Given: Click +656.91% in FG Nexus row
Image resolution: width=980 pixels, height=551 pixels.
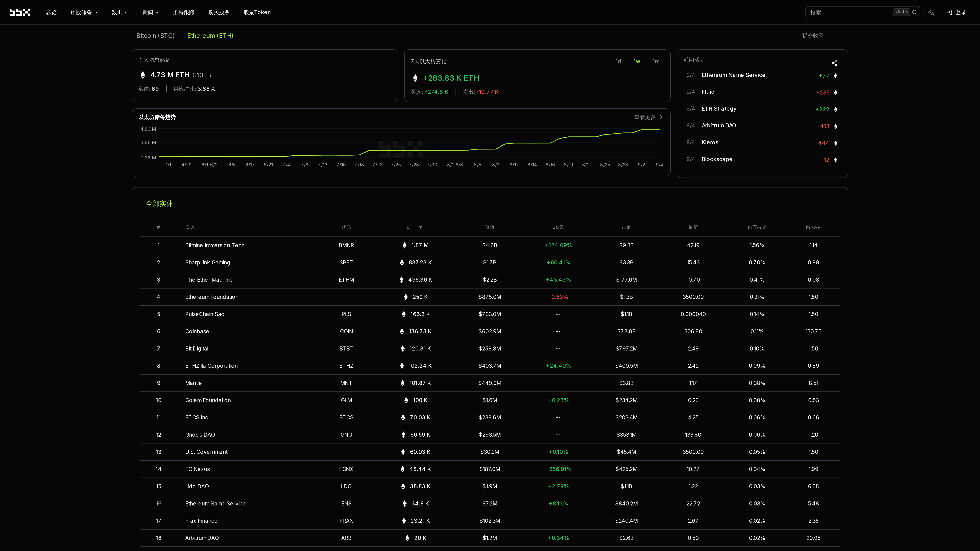Looking at the screenshot, I should coord(558,469).
